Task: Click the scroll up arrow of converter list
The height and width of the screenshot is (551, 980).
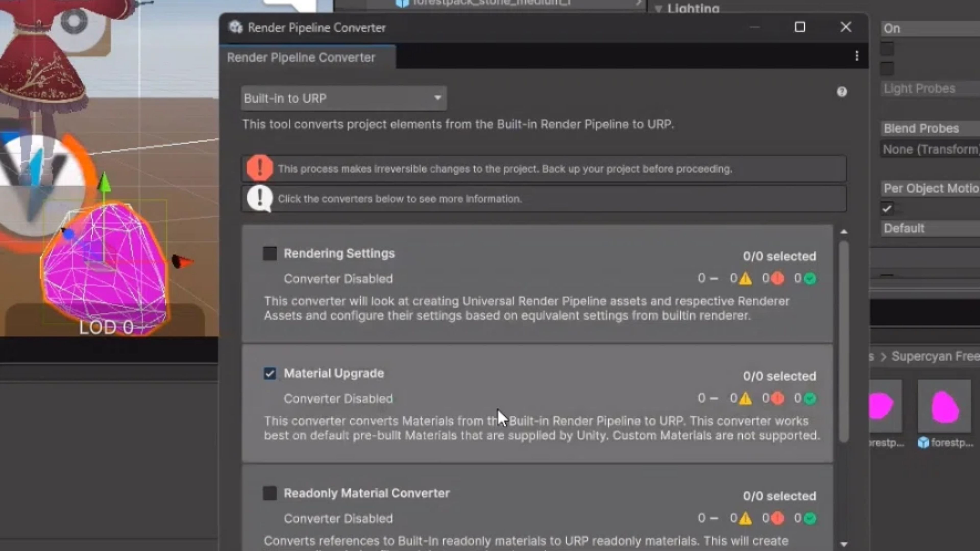Action: (844, 231)
